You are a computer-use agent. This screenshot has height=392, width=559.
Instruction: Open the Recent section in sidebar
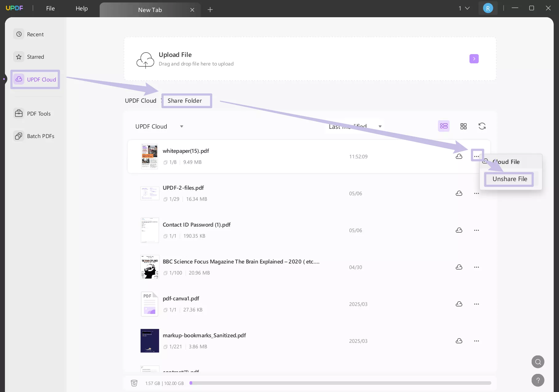click(29, 34)
